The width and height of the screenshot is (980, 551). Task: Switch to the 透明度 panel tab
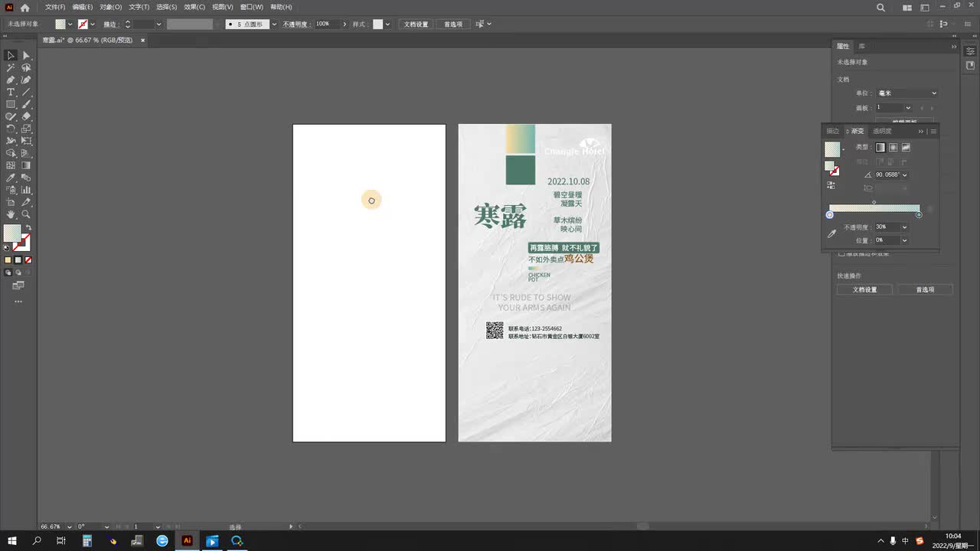[x=882, y=131]
